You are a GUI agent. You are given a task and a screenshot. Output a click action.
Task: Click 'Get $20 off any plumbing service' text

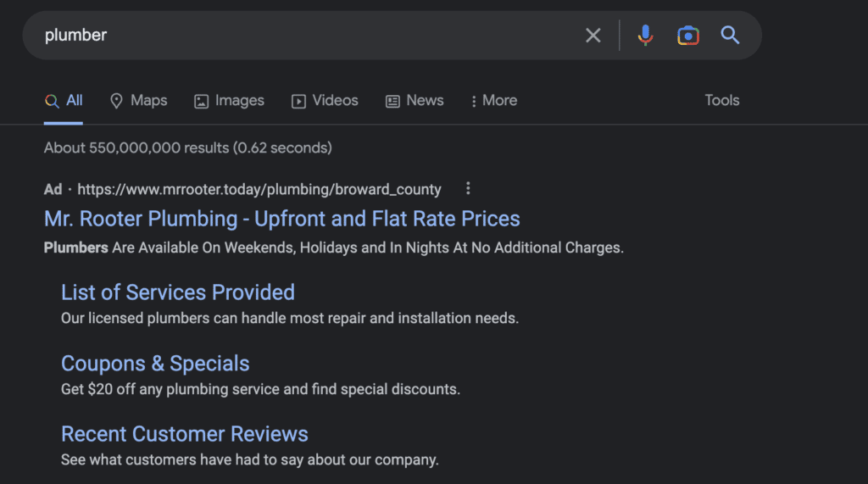pos(260,389)
